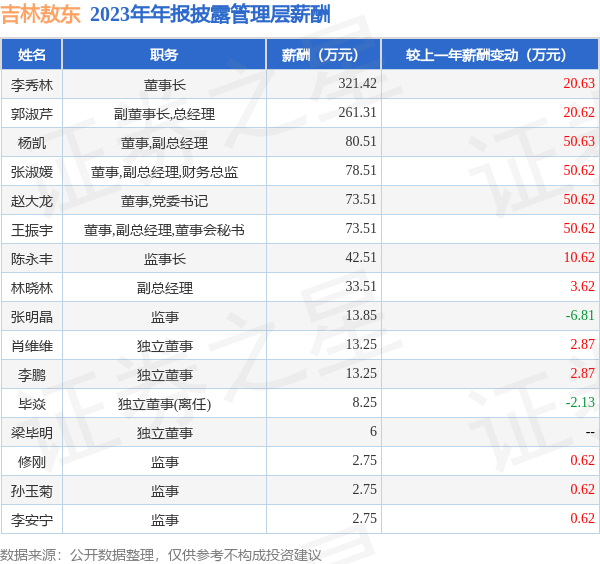Image resolution: width=600 pixels, height=564 pixels.
Task: Select the salary value 8.25
Action: click(x=364, y=403)
